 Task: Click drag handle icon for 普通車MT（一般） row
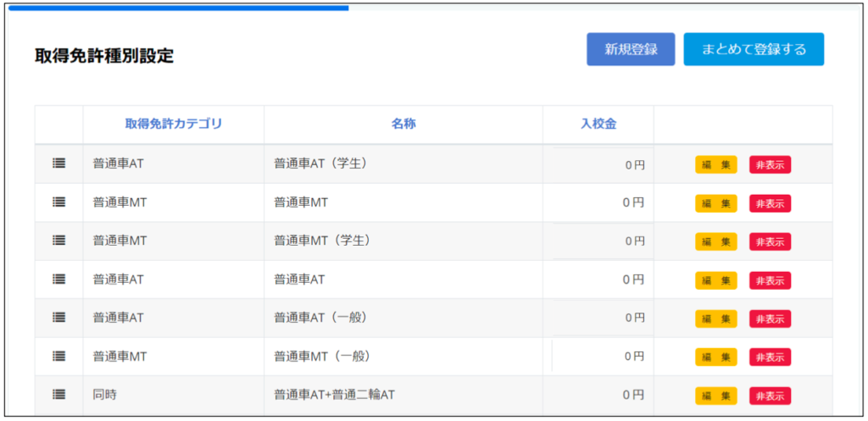click(58, 356)
